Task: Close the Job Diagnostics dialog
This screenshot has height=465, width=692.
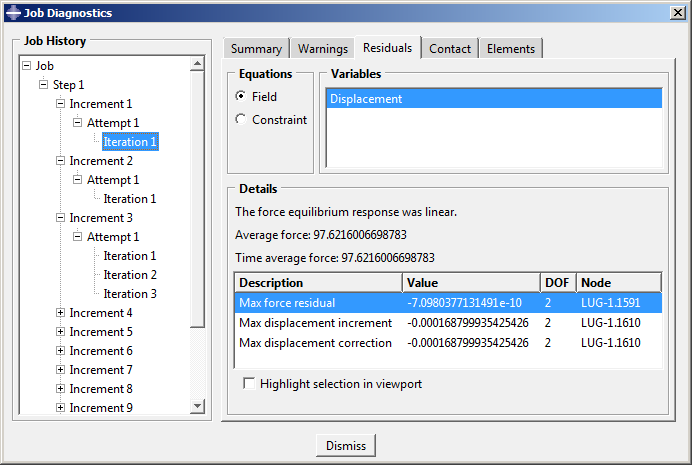Action: [677, 13]
